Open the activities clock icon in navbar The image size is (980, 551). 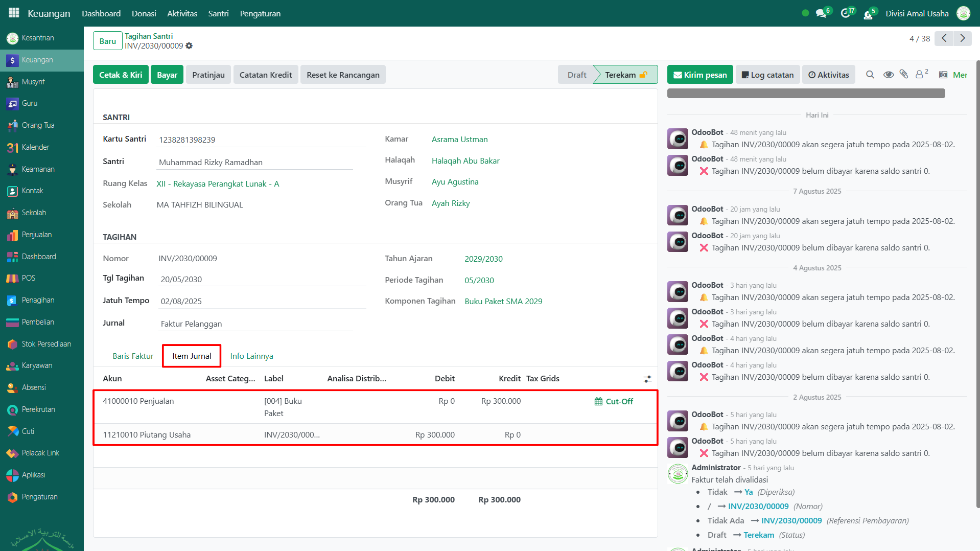846,13
